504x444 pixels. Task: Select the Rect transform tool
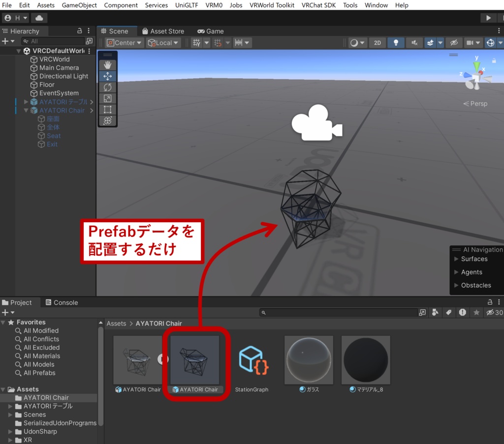tap(107, 110)
